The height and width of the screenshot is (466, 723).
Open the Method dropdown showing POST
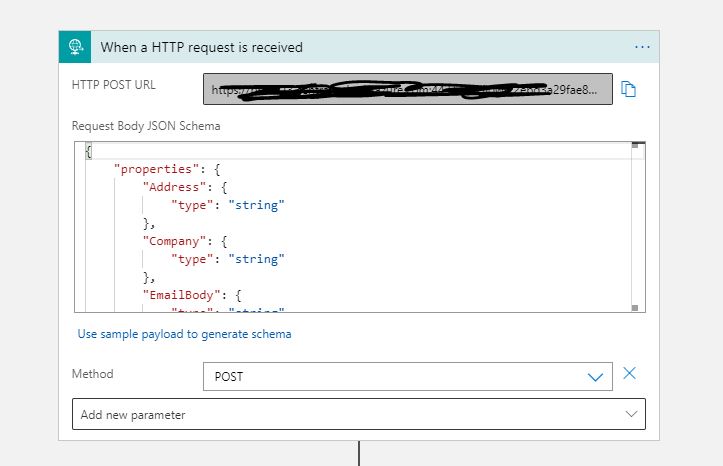tap(408, 377)
